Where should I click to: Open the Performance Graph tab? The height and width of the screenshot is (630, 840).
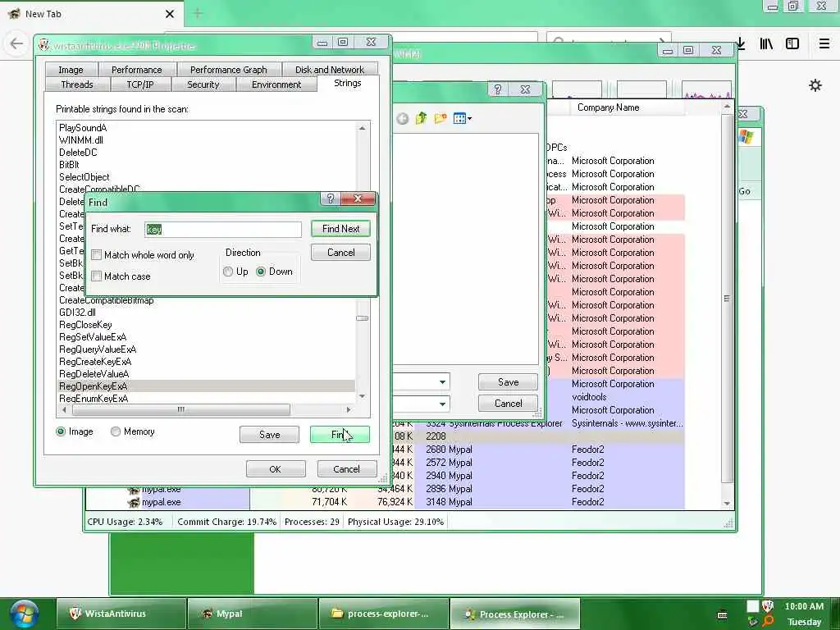click(229, 70)
